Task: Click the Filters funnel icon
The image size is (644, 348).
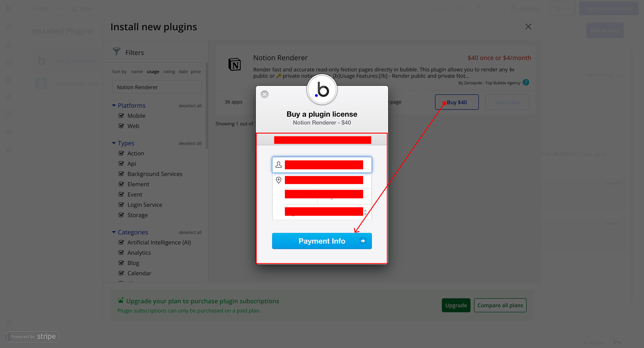Action: 117,52
